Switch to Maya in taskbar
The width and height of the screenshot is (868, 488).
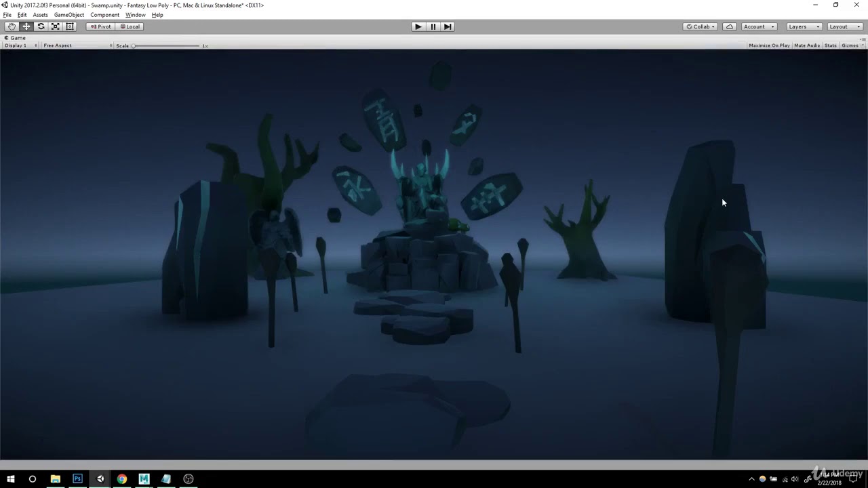pyautogui.click(x=144, y=479)
